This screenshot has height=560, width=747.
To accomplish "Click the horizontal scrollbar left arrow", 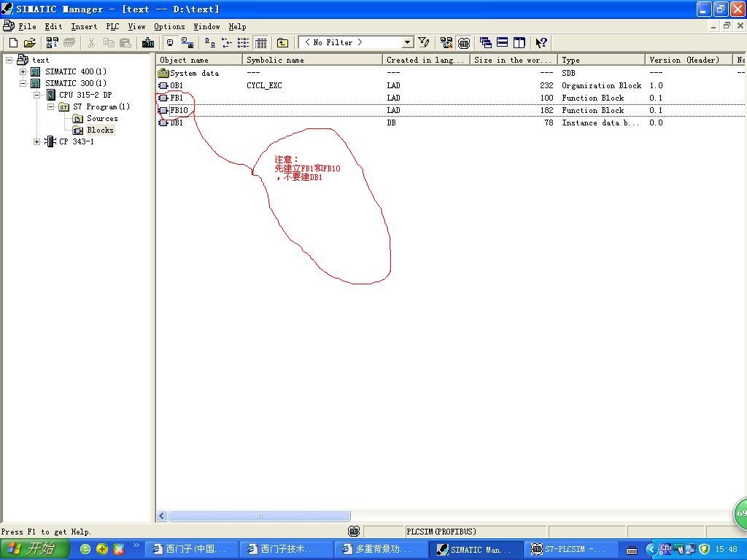I will [x=162, y=516].
